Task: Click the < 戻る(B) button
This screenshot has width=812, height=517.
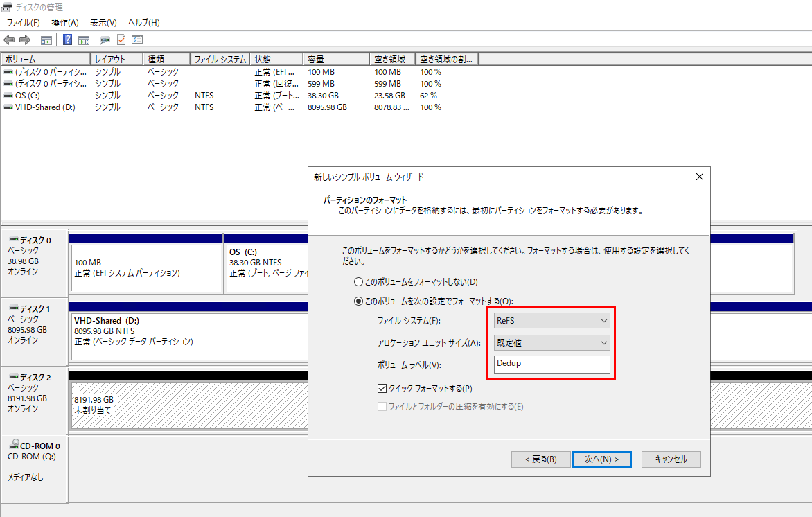Action: 540,459
